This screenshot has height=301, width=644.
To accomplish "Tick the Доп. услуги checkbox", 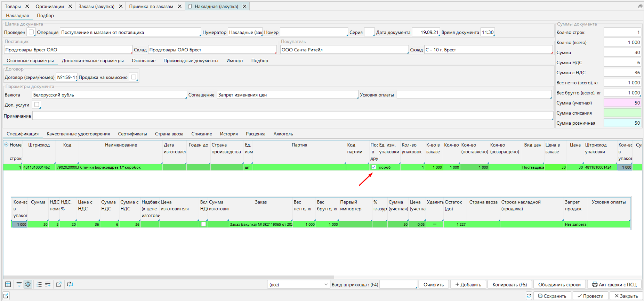I will pos(37,104).
